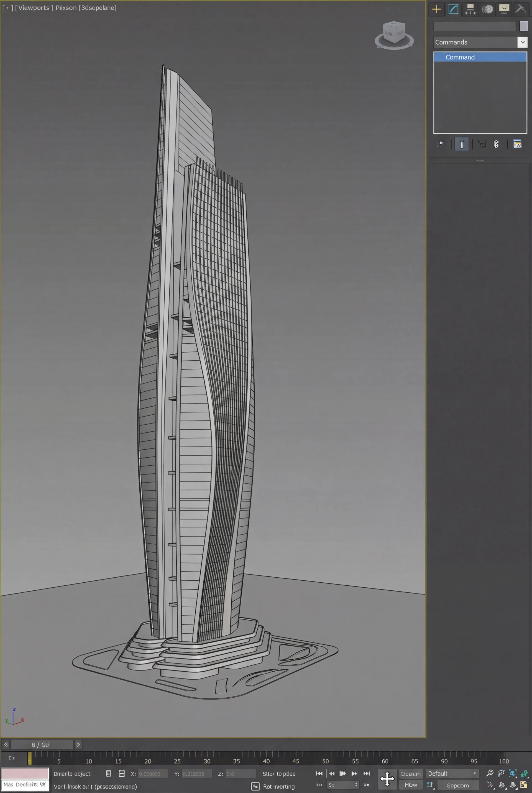
Task: Click the Gopcom button
Action: point(457,785)
